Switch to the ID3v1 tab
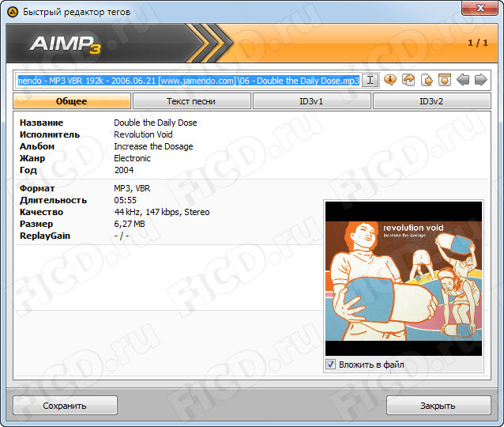 [x=311, y=101]
